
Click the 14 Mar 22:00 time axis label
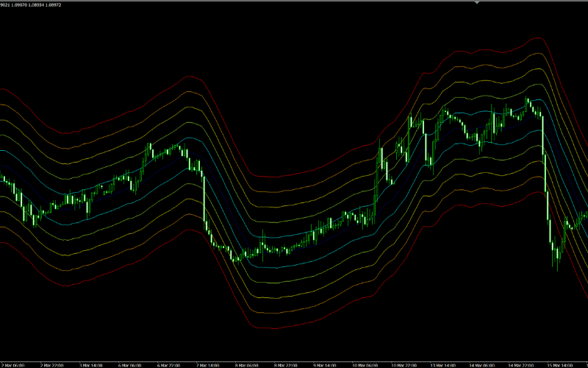pyautogui.click(x=523, y=364)
